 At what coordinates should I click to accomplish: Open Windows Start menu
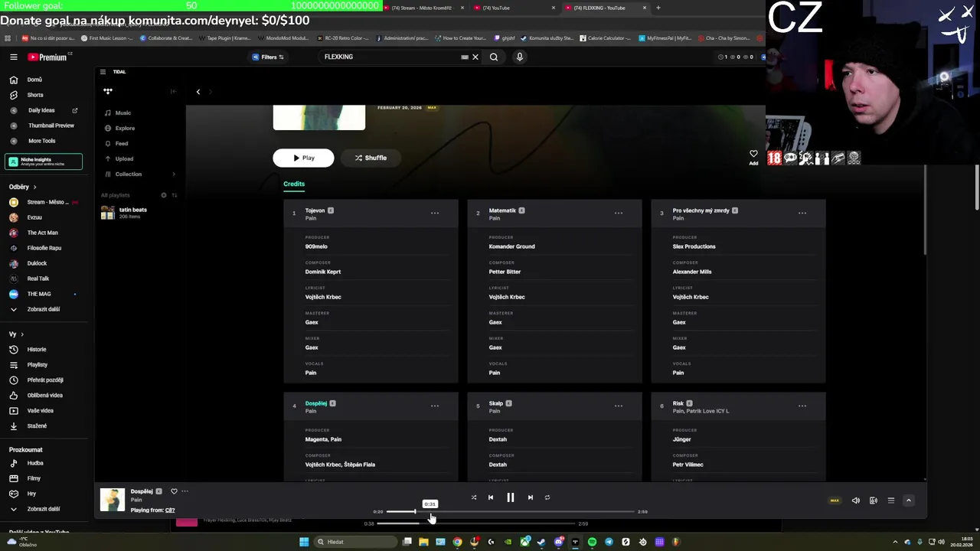pyautogui.click(x=304, y=542)
